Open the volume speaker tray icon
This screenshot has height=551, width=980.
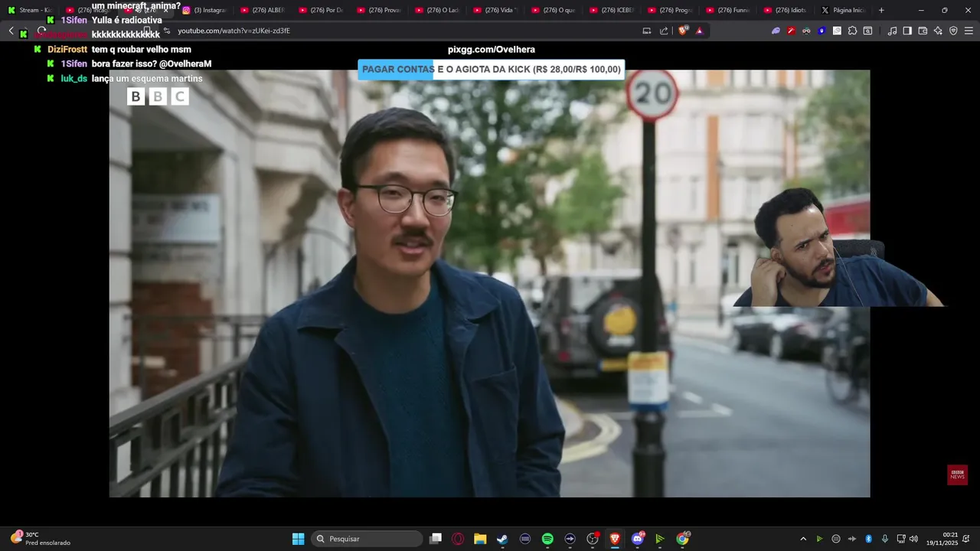[x=913, y=539]
